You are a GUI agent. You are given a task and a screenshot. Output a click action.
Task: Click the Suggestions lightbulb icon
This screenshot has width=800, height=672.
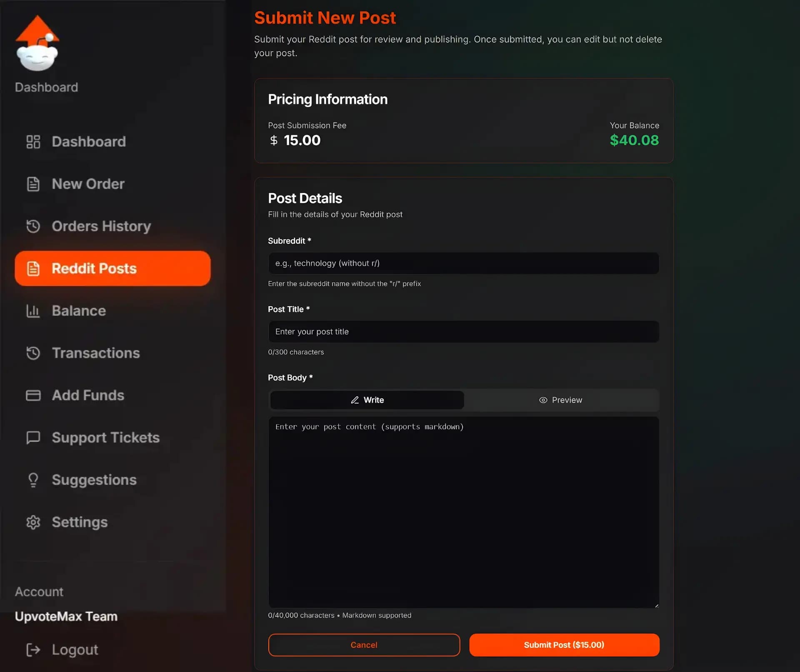point(33,480)
